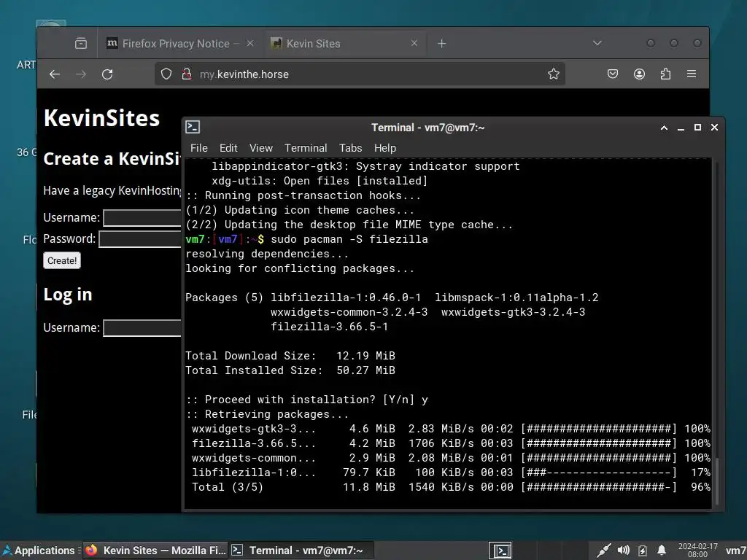Click 'sudo pacman -S filezilla' command text

pos(349,239)
